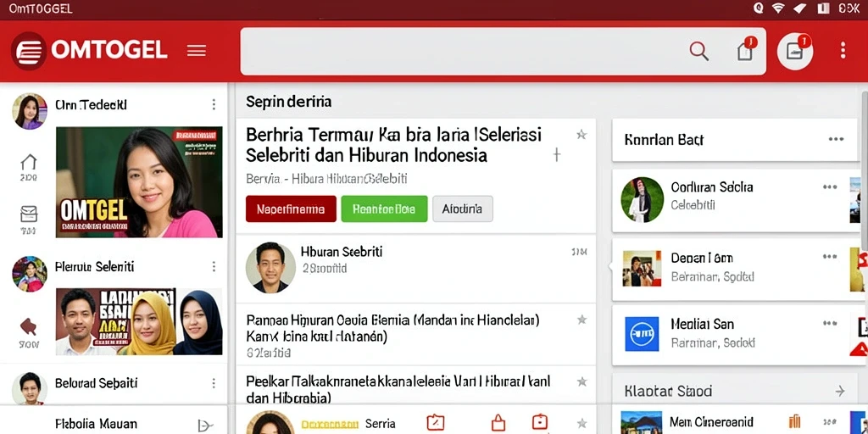Open options for Meoliai San card

click(830, 323)
